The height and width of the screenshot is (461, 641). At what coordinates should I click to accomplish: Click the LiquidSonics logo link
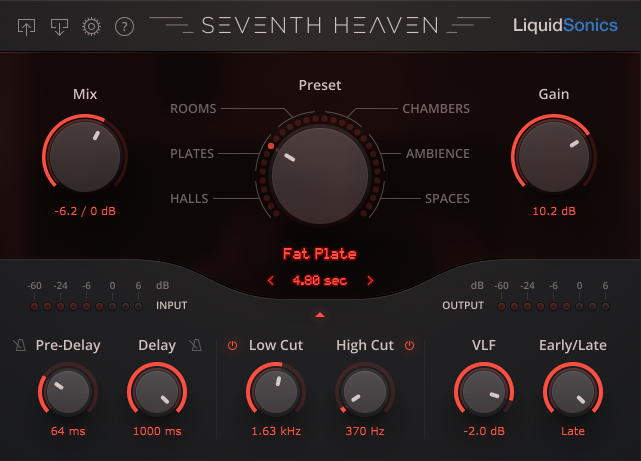[565, 25]
